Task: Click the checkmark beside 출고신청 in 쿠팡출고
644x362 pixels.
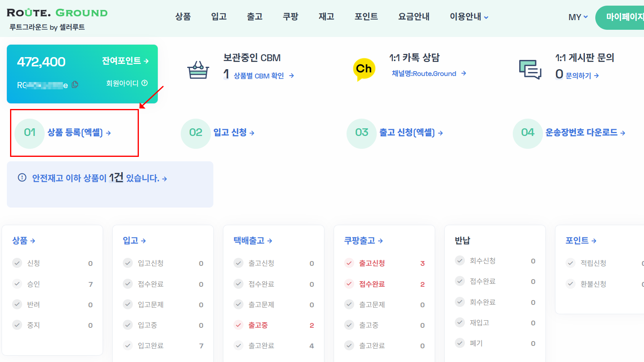Action: tap(349, 263)
